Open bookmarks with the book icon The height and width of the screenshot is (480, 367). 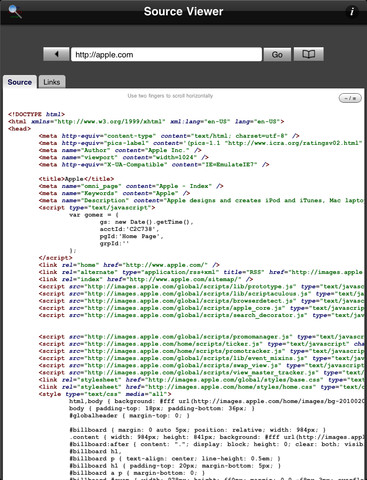tap(308, 54)
